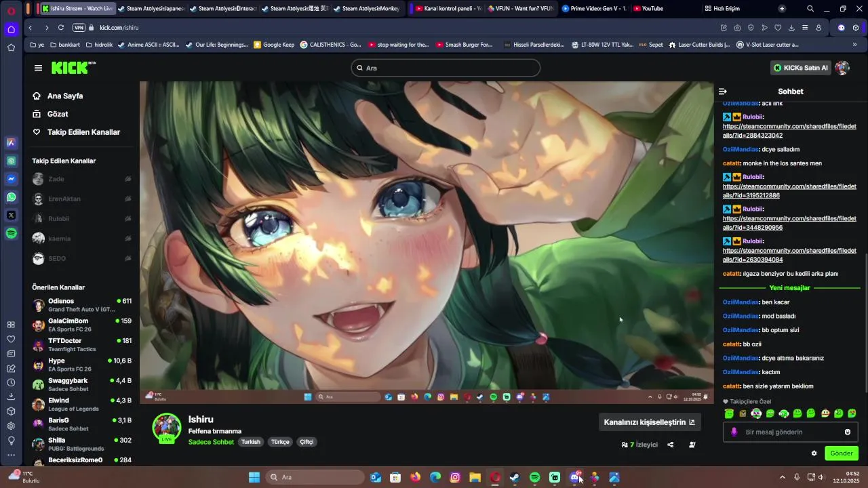This screenshot has width=868, height=488.
Task: Toggle taskbar microphone icon
Action: tap(797, 477)
